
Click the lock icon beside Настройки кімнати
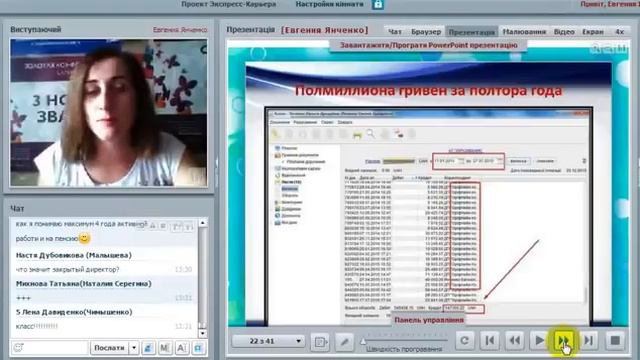378,4
